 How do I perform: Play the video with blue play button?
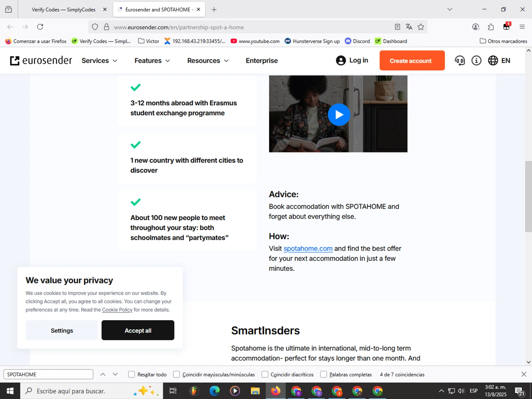339,115
